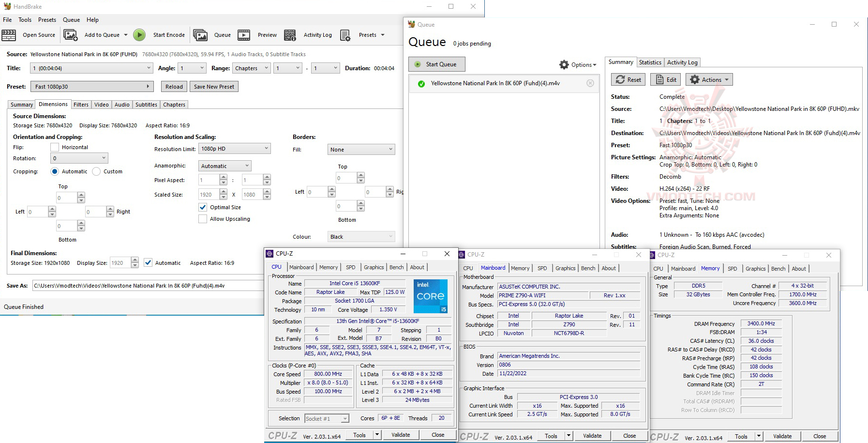This screenshot has height=443, width=868.
Task: Select Custom cropping radio button
Action: (x=96, y=171)
